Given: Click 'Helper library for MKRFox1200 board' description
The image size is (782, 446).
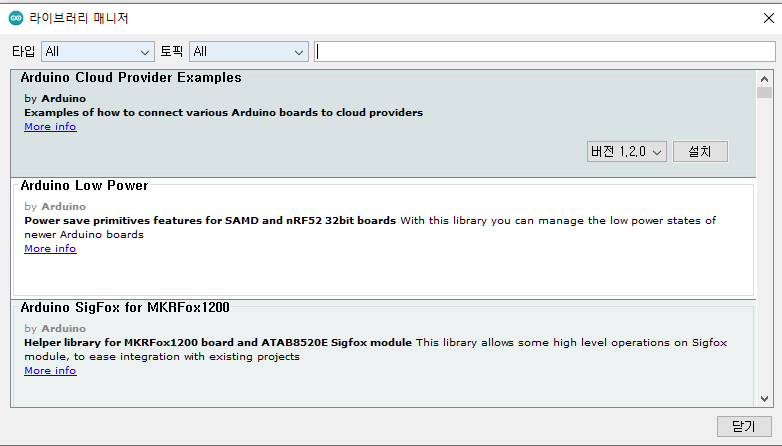Looking at the screenshot, I should click(218, 343).
